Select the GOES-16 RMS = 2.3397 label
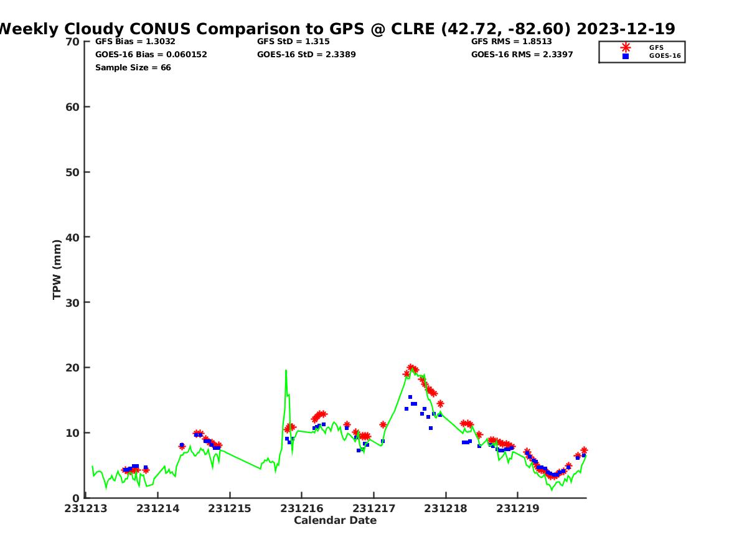The height and width of the screenshot is (560, 747). click(x=522, y=55)
